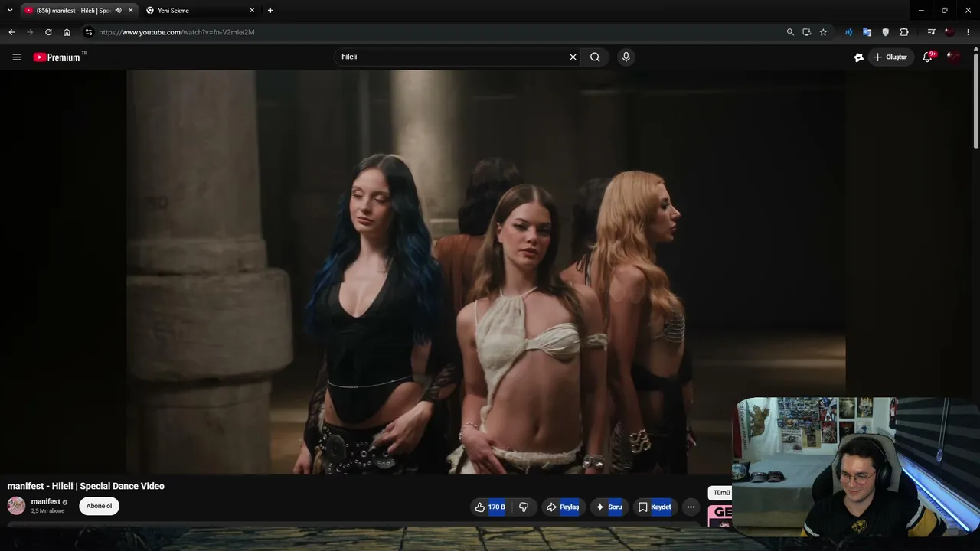This screenshot has height=551, width=980.
Task: Close the manifest - Hileli tab
Action: point(130,11)
